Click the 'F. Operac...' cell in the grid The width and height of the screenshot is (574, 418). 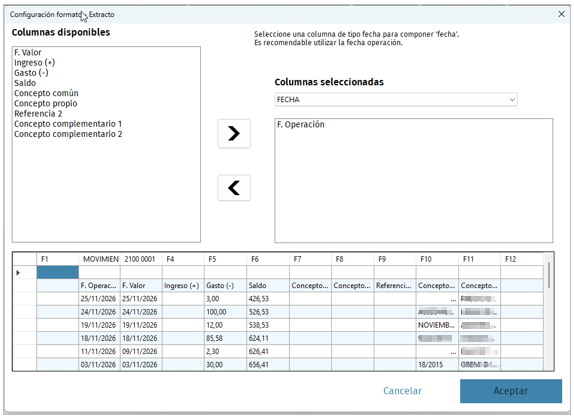pos(99,285)
